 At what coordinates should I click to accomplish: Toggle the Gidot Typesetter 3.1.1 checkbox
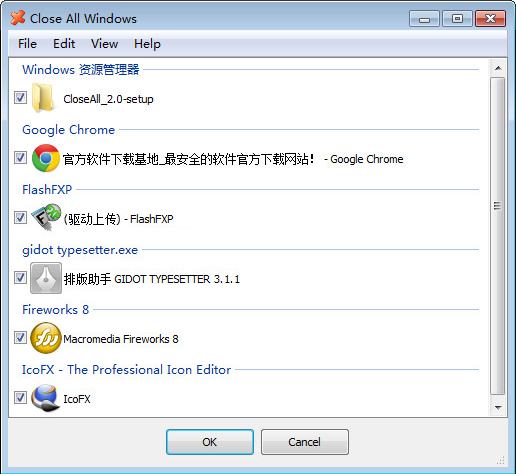(x=20, y=277)
